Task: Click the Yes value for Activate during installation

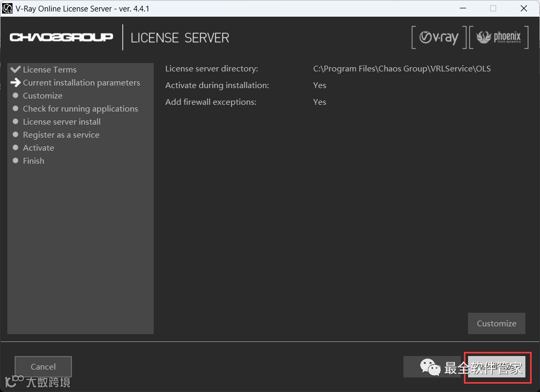Action: 320,85
